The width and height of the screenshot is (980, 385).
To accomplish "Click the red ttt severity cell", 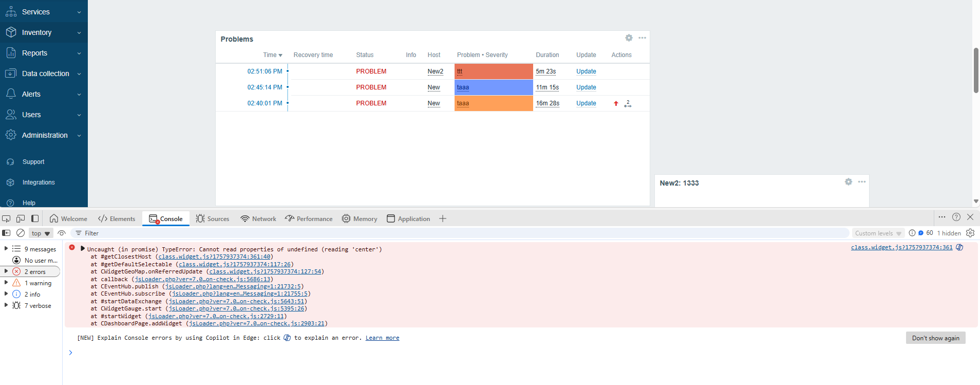I will click(x=494, y=71).
